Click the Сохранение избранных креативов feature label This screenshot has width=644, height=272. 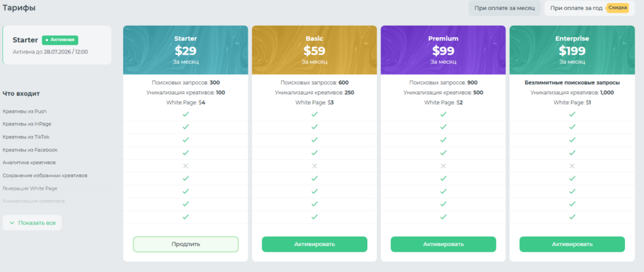pyautogui.click(x=45, y=176)
